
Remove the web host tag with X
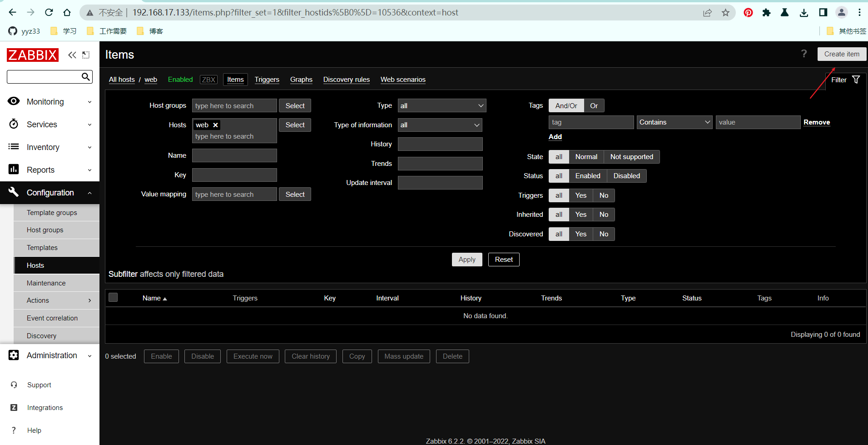pyautogui.click(x=216, y=125)
